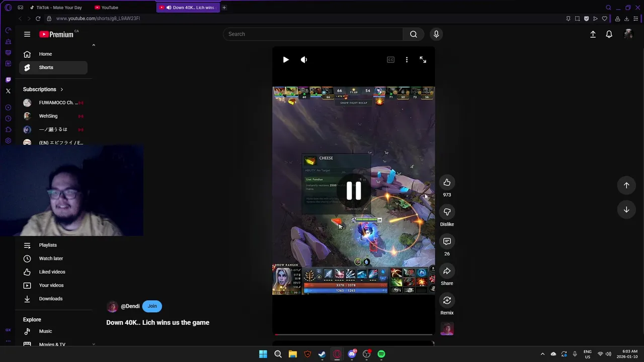Open Playlists in sidebar
Viewport: 644px width, 362px height.
[x=53, y=245]
